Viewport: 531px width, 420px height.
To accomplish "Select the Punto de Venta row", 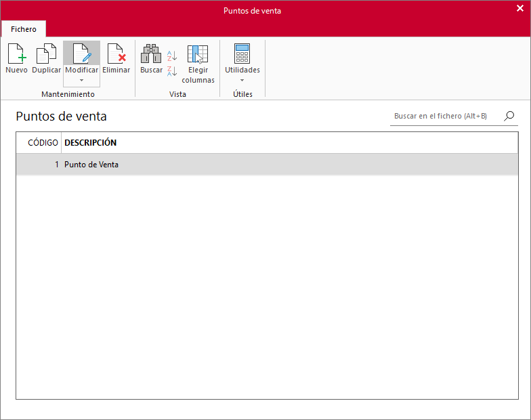I will (x=267, y=165).
